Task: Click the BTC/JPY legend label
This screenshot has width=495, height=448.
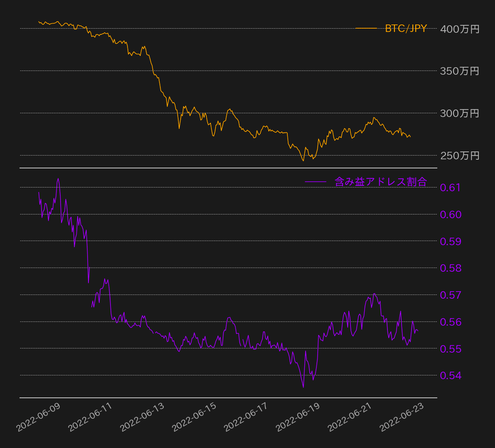Action: pyautogui.click(x=406, y=29)
